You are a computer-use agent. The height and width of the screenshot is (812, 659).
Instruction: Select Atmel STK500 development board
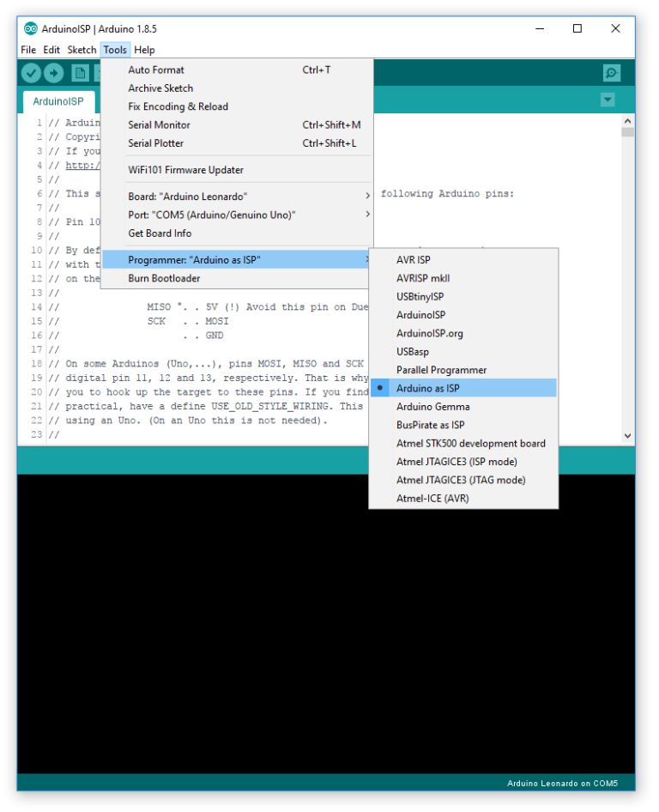point(464,443)
